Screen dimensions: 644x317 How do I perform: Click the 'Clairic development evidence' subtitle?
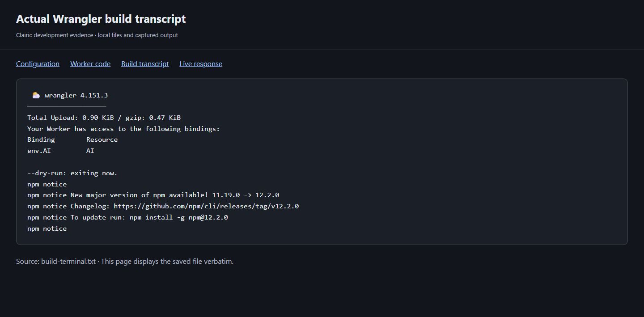(97, 35)
